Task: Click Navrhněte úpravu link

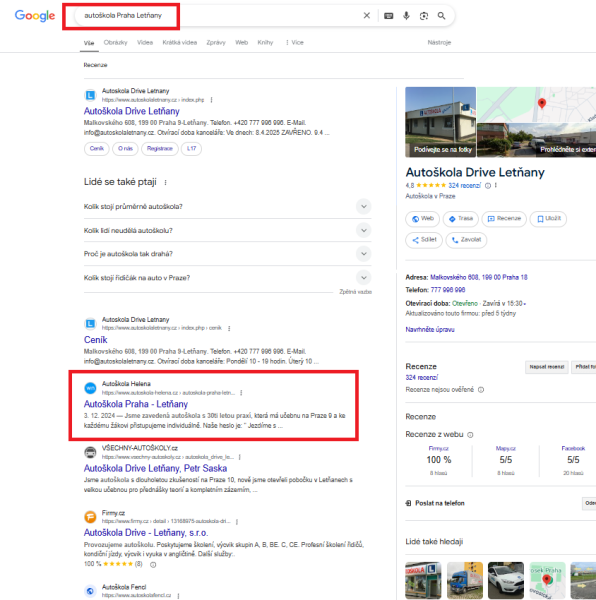Action: click(430, 329)
